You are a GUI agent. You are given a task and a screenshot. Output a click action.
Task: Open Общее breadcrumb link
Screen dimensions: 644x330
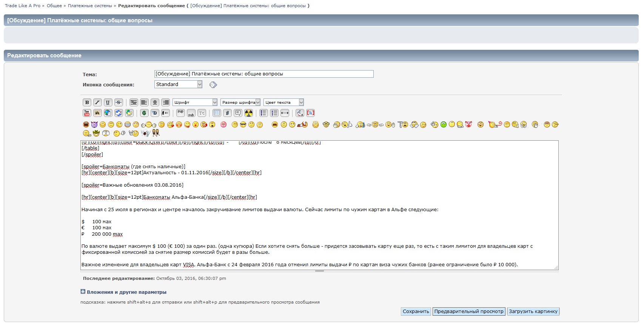pyautogui.click(x=54, y=6)
